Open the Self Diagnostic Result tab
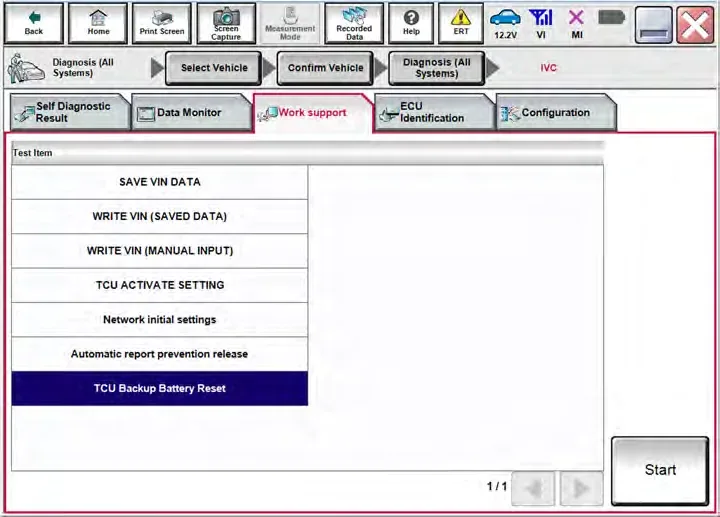 tap(69, 112)
